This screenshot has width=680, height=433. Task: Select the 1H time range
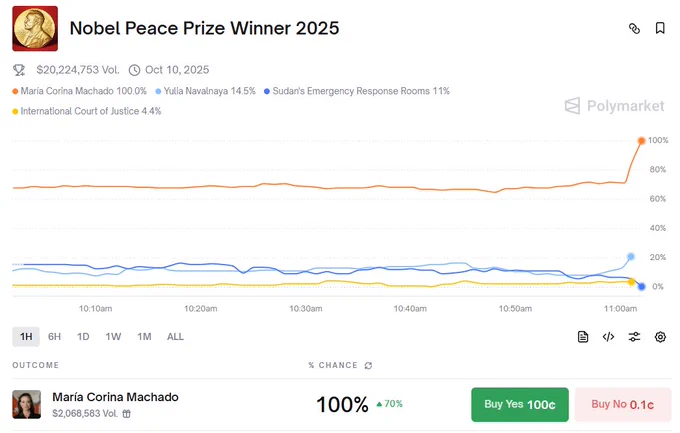click(x=26, y=337)
